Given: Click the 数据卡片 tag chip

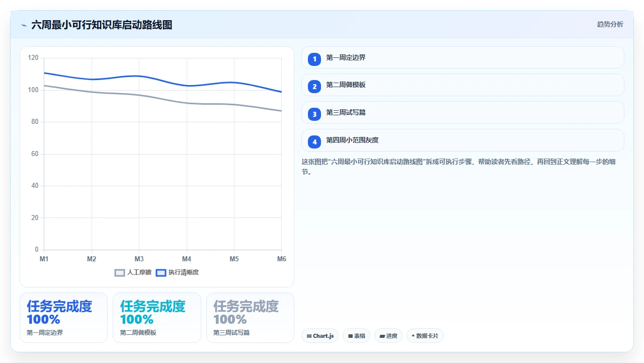Looking at the screenshot, I should [x=425, y=336].
